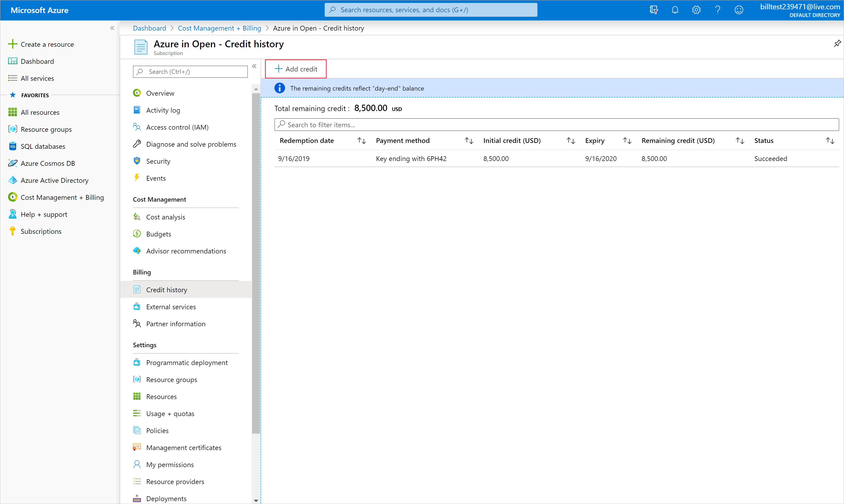Viewport: 844px width, 504px height.
Task: Open the notifications bell icon
Action: 675,10
